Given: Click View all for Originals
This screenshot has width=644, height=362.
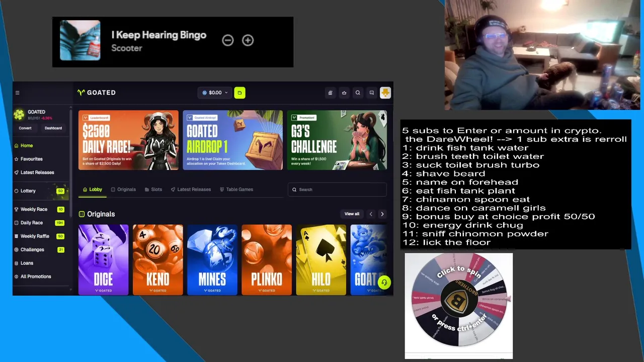Looking at the screenshot, I should (x=352, y=214).
